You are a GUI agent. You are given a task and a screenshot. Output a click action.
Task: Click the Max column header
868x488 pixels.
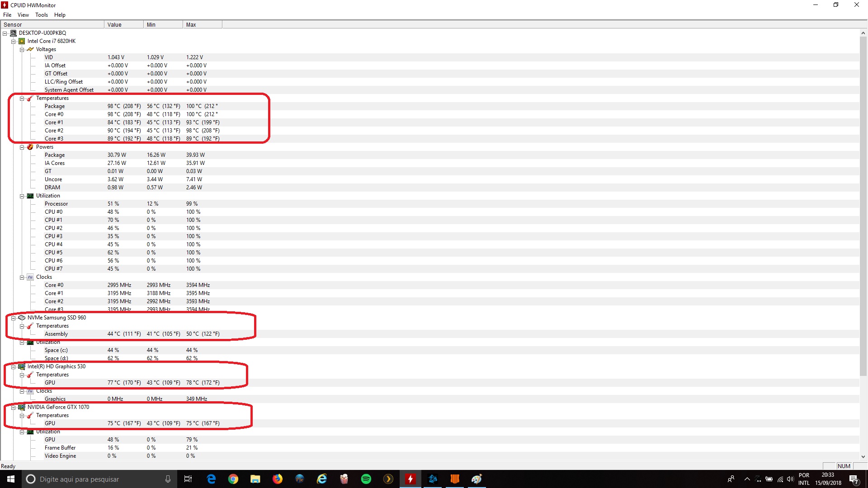[x=202, y=25]
